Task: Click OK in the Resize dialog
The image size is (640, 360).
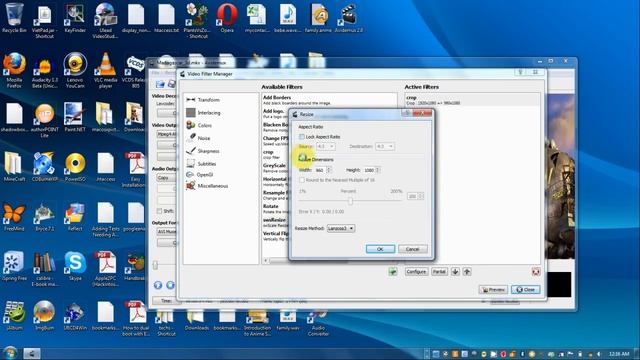Action: click(x=380, y=249)
